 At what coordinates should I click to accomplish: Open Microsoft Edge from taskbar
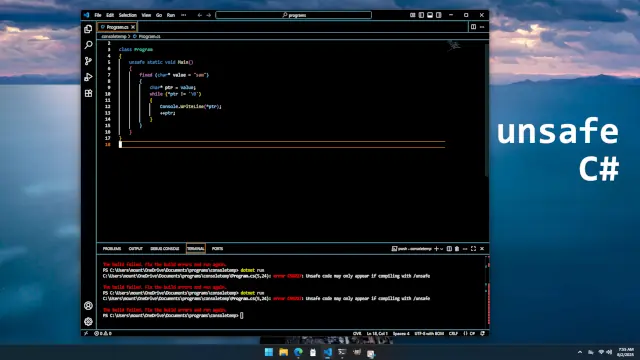point(298,352)
